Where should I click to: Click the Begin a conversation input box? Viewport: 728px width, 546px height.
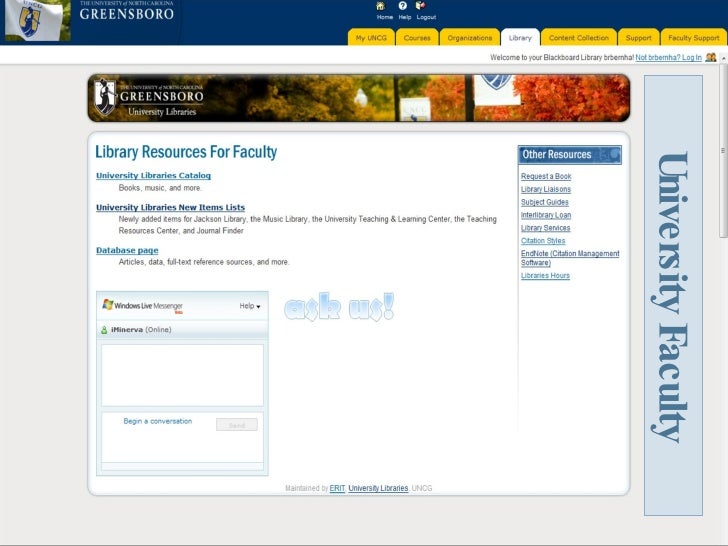[182, 437]
